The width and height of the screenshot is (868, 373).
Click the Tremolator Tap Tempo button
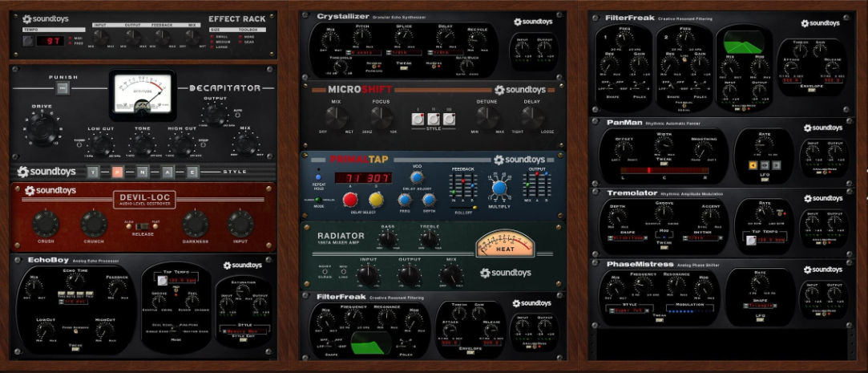(x=751, y=241)
